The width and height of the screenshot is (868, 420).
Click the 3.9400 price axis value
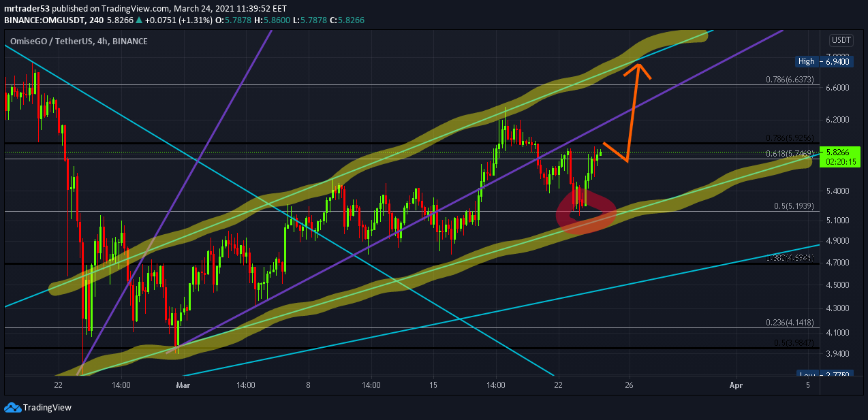point(837,354)
